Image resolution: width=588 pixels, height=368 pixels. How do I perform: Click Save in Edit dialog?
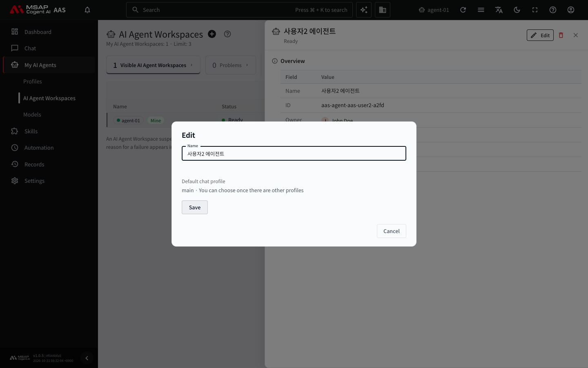pyautogui.click(x=195, y=207)
